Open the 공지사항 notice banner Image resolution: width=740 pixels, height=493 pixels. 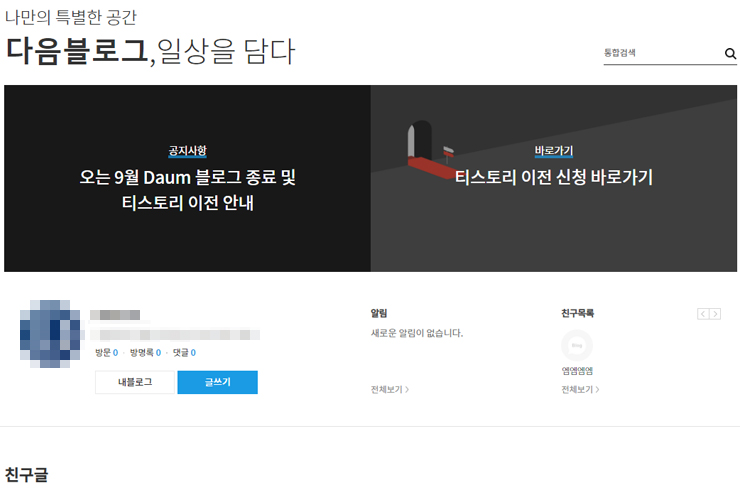(x=187, y=178)
